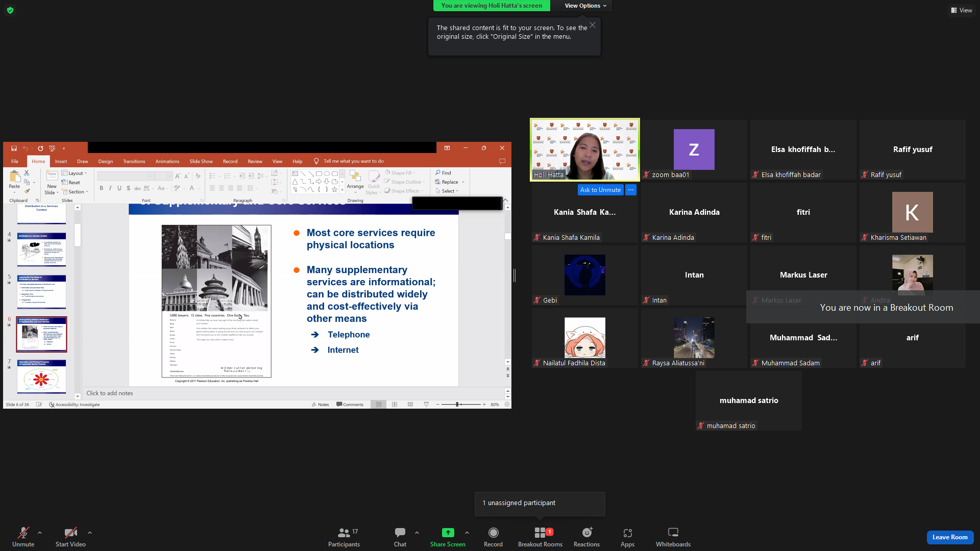Image resolution: width=980 pixels, height=551 pixels.
Task: Click zoom out minus in PowerPoint status bar
Action: [x=438, y=405]
